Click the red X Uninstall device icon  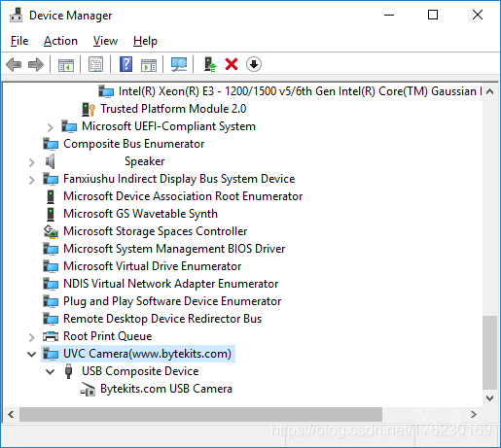[232, 64]
